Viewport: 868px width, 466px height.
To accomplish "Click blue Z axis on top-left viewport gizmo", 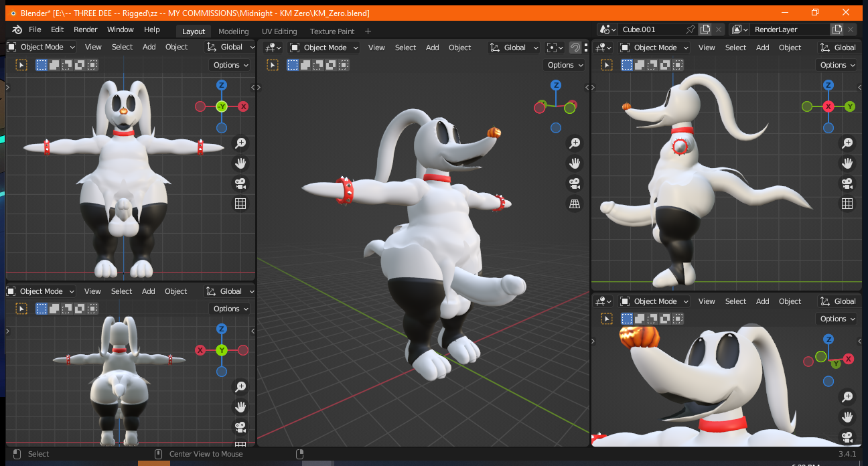I will [222, 85].
